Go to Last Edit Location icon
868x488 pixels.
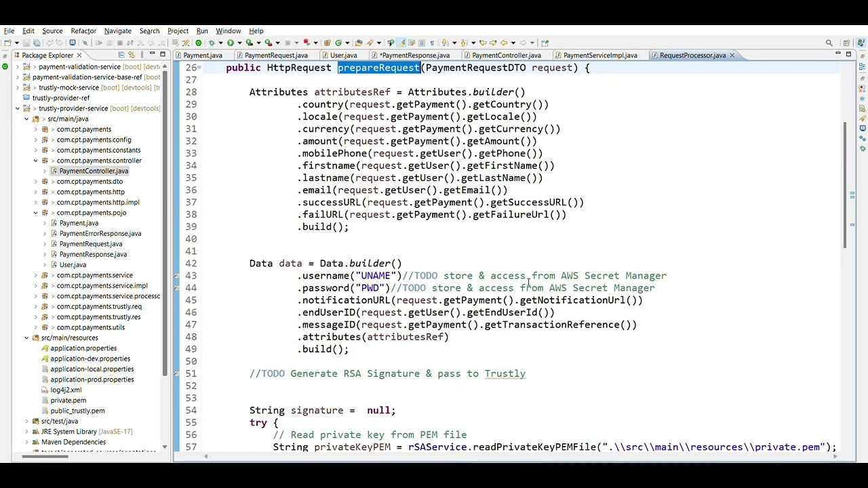(482, 43)
